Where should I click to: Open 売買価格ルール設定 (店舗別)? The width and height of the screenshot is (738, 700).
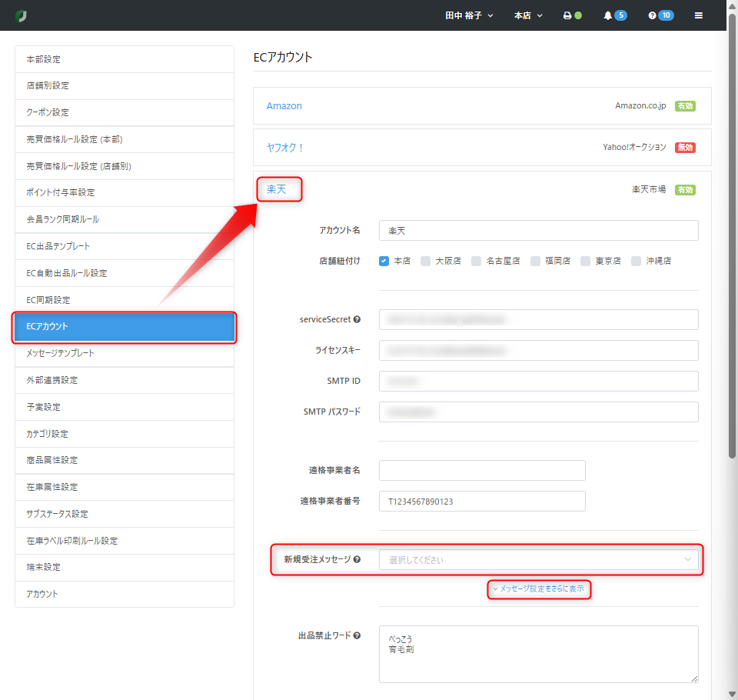point(125,166)
